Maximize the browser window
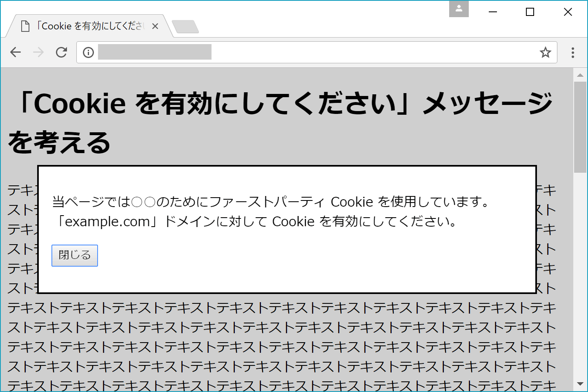 click(530, 12)
